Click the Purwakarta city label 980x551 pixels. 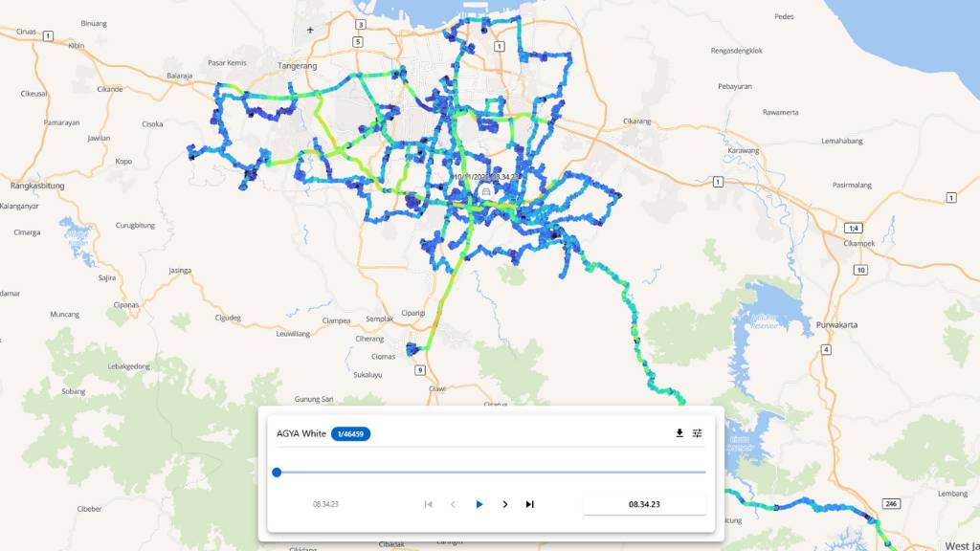pos(836,324)
